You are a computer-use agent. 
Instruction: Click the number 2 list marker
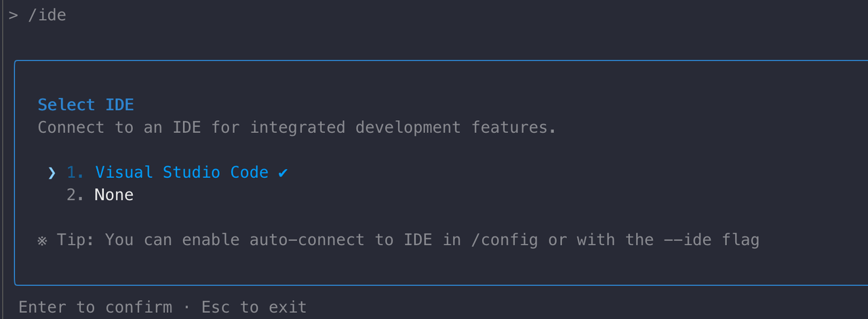click(76, 195)
